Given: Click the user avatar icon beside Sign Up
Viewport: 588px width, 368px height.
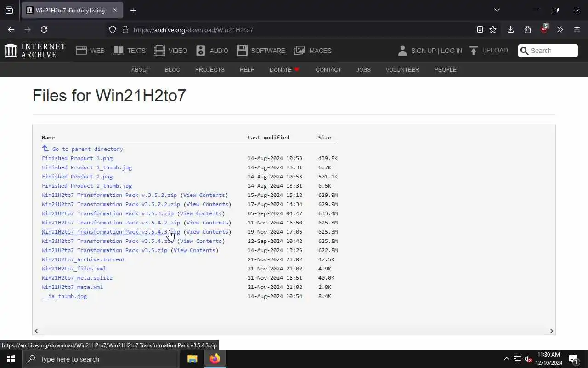Looking at the screenshot, I should [x=402, y=51].
